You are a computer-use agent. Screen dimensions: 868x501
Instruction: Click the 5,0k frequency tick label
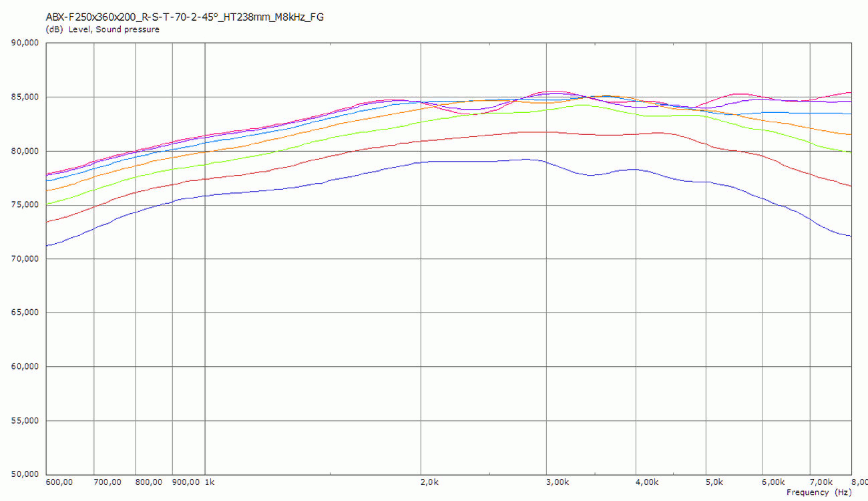[714, 482]
